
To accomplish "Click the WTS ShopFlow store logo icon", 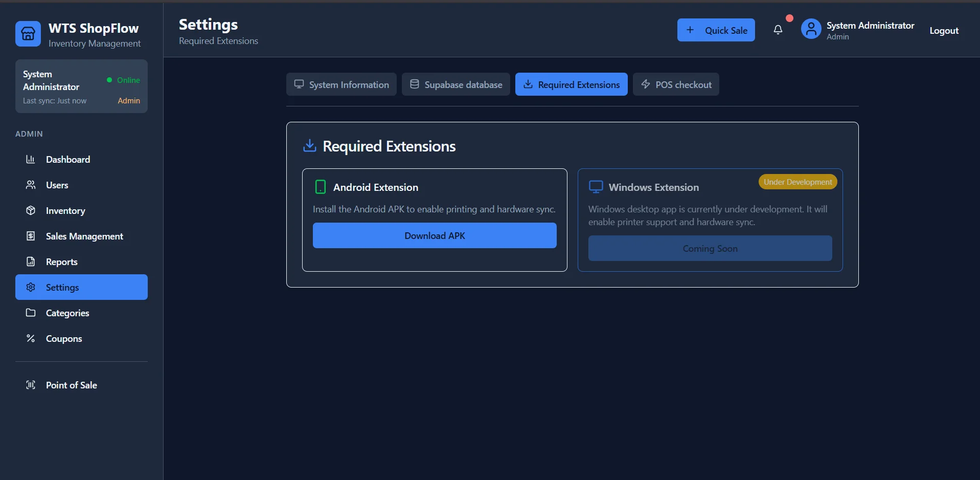I will (28, 34).
